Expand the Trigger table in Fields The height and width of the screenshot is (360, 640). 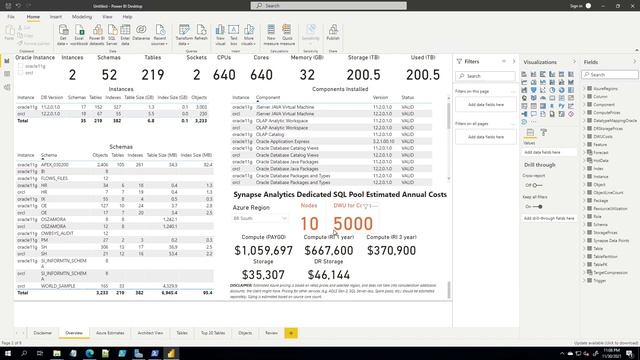(x=584, y=281)
